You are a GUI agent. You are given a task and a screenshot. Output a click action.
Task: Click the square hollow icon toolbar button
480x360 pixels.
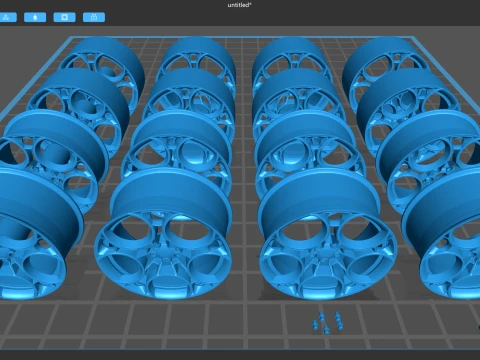coord(64,17)
